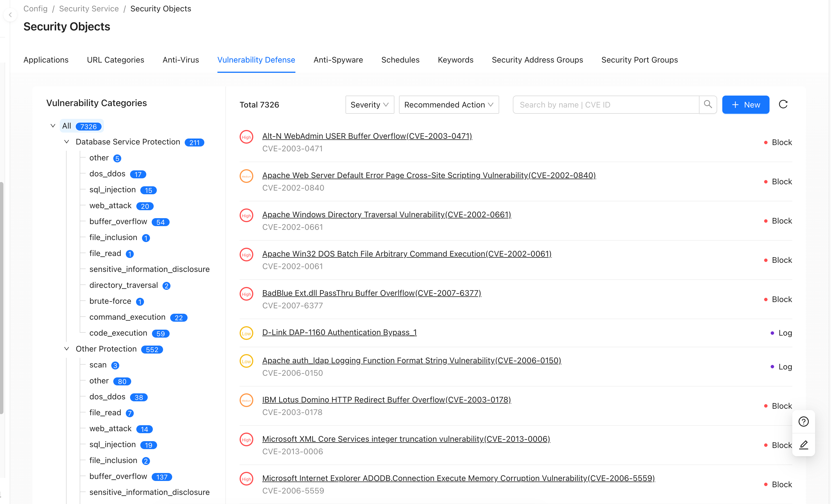Open the Recommended Action dropdown
This screenshot has width=831, height=504.
(449, 104)
